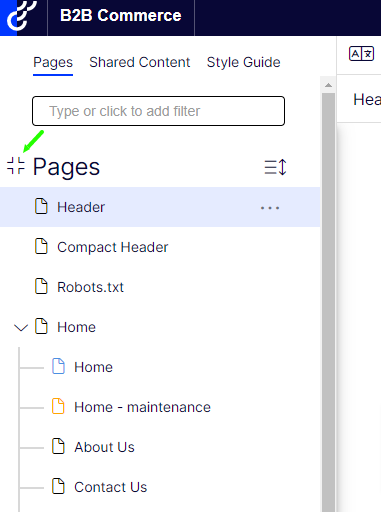This screenshot has width=381, height=512.
Task: Click the About Us page icon
Action: [x=58, y=446]
